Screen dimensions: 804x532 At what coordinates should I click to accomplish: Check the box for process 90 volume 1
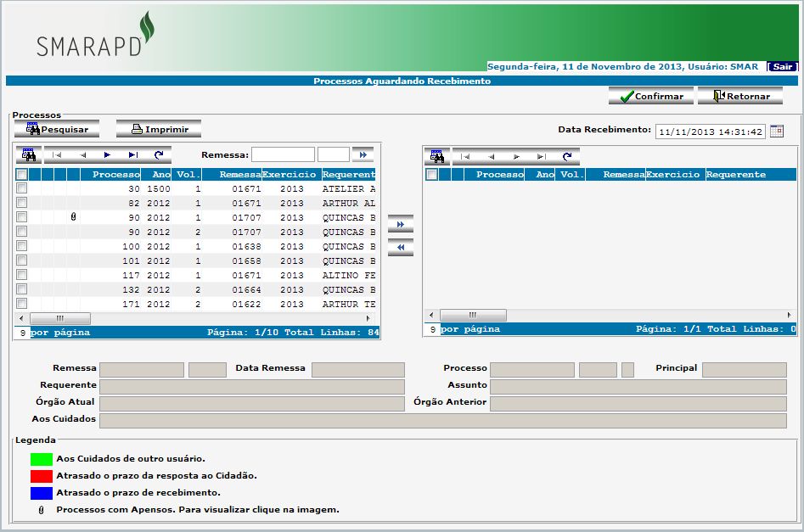pos(21,217)
